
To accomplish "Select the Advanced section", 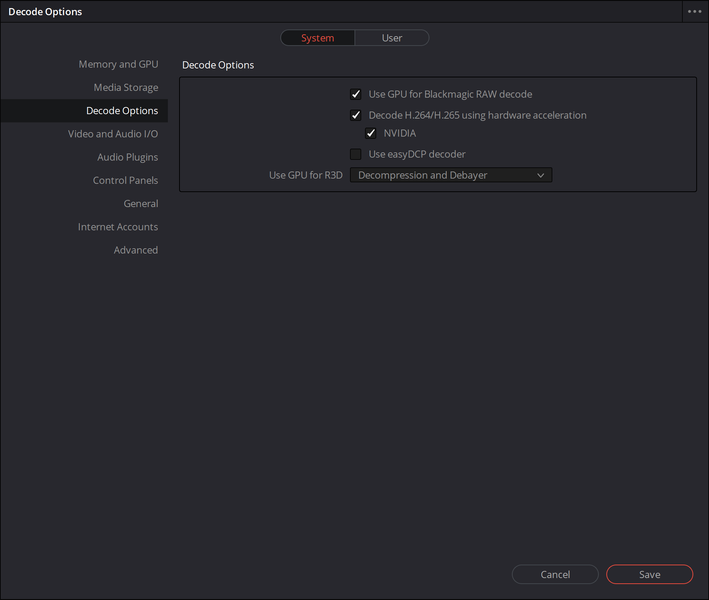I will tap(136, 250).
